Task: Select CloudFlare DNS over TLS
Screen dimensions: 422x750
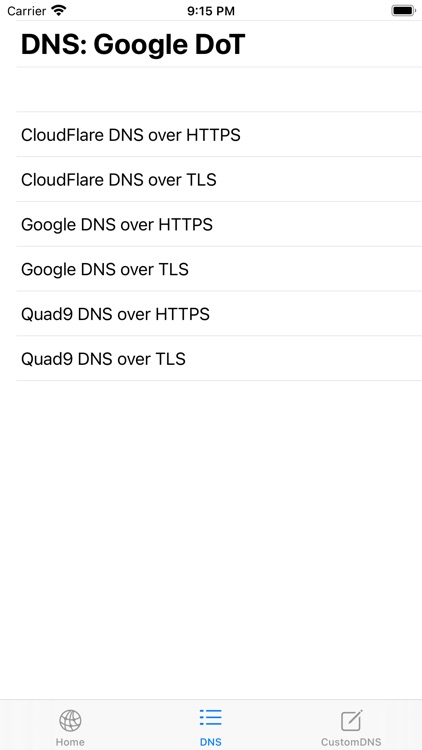Action: tap(219, 179)
